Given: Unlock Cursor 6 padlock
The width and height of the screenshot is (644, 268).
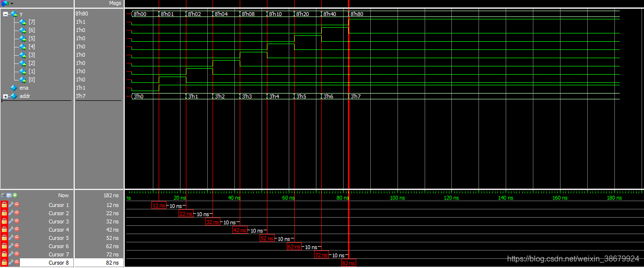Looking at the screenshot, I should [x=4, y=246].
